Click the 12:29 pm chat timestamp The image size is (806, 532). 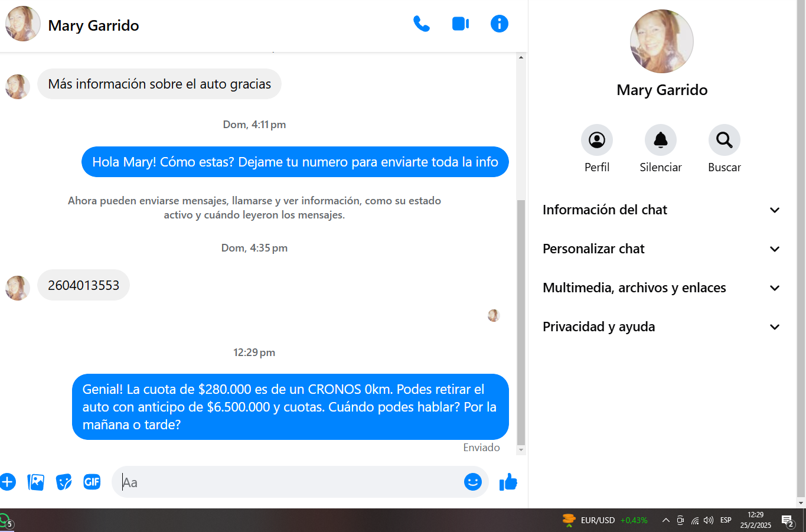(x=254, y=353)
